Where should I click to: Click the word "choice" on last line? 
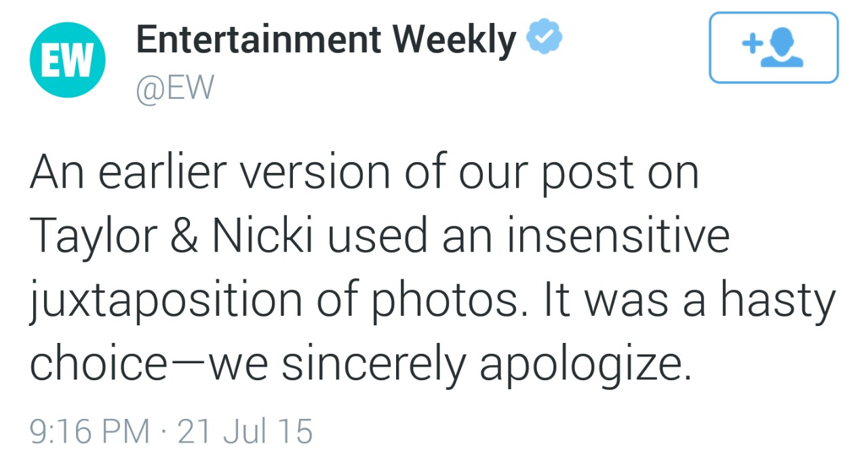click(x=98, y=363)
